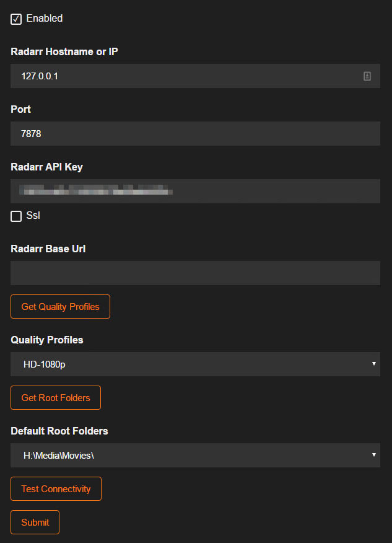Screen dimensions: 392x543
Task: Toggle the Ssl checkbox
Action: click(15, 216)
